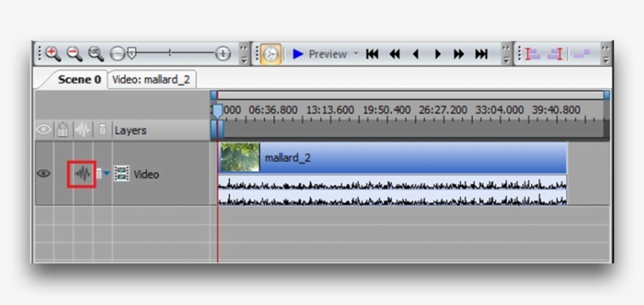Reset timeline zoom to 100 percent
Image resolution: width=644 pixels, height=305 pixels.
pos(96,54)
